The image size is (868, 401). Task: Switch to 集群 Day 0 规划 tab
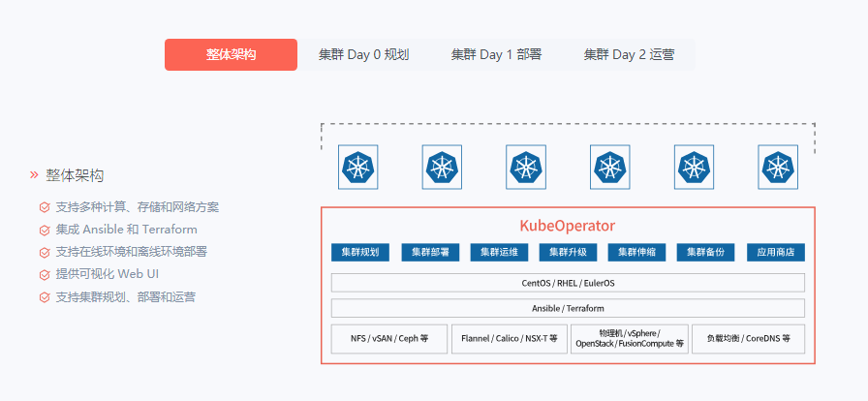coord(363,55)
